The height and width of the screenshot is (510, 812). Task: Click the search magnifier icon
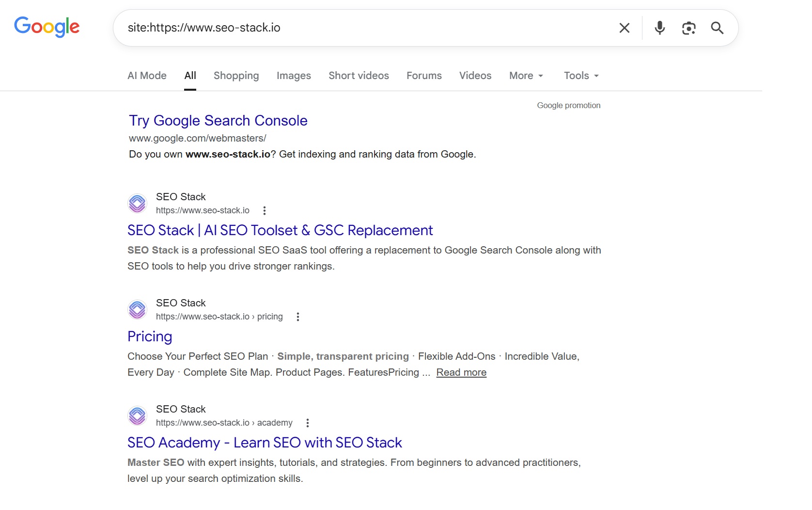[x=717, y=28]
